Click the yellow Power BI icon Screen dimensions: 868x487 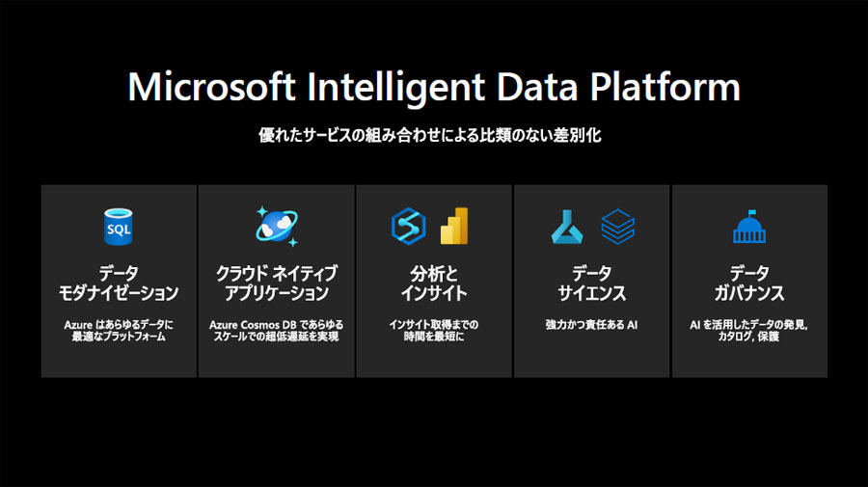pyautogui.click(x=454, y=226)
